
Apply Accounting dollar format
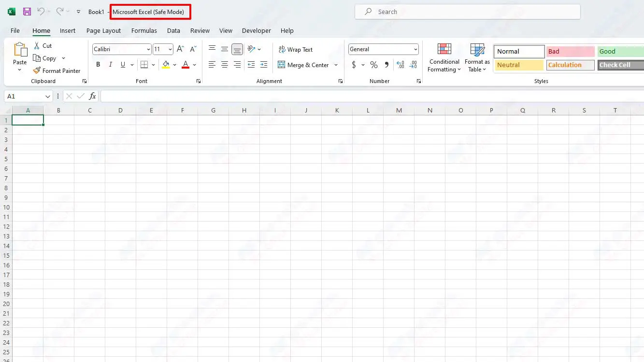[x=354, y=65]
